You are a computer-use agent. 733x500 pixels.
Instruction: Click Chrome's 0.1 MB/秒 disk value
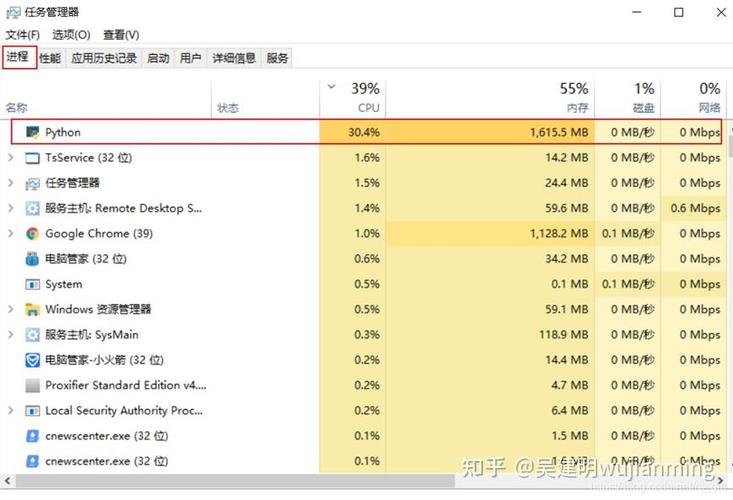(x=628, y=234)
